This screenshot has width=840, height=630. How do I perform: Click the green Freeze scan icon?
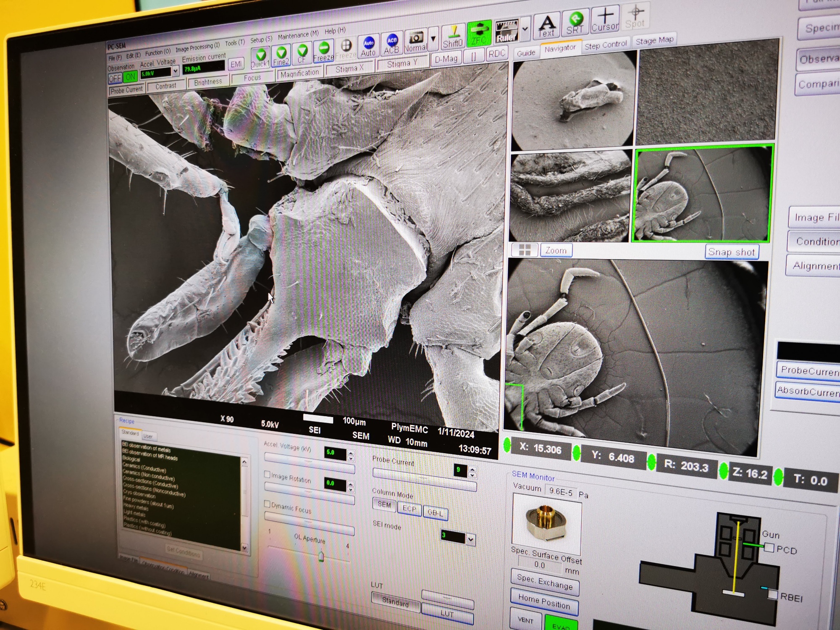point(323,51)
